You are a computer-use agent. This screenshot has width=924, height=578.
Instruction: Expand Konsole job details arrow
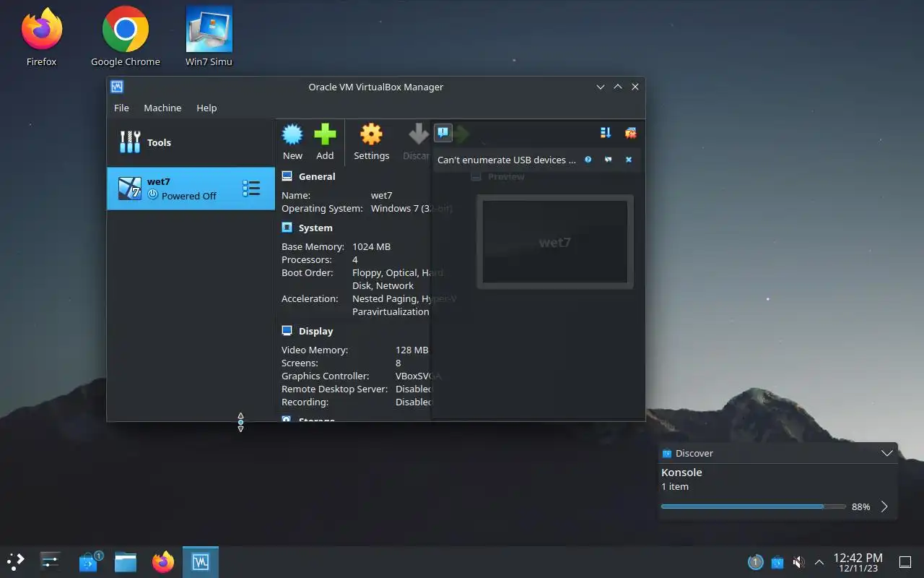coord(884,506)
